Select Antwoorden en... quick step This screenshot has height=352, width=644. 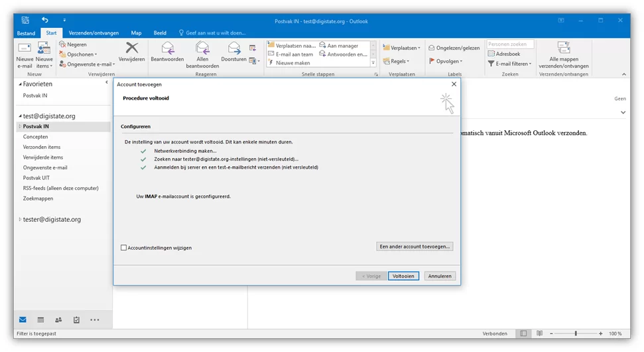(x=344, y=54)
